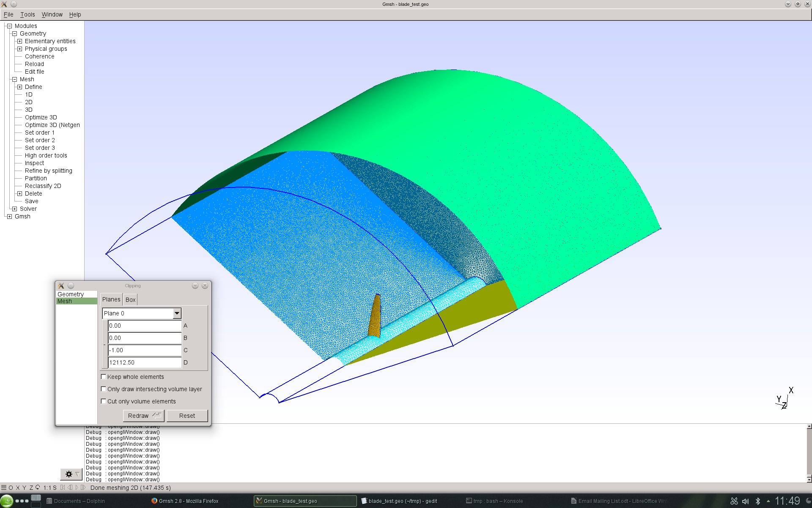Viewport: 812px width, 508px height.
Task: Set the view to the Z axis
Action: [31, 488]
